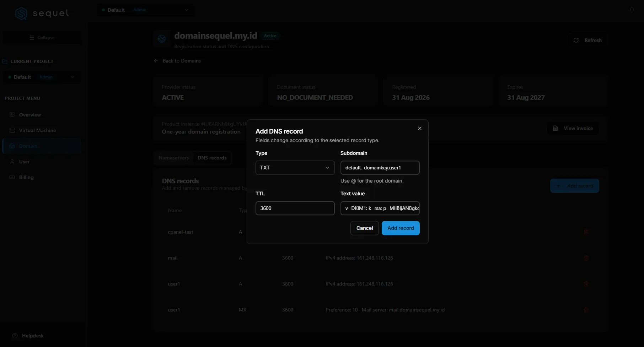The image size is (644, 347).
Task: Confirm with the blue Add record button
Action: [401, 228]
